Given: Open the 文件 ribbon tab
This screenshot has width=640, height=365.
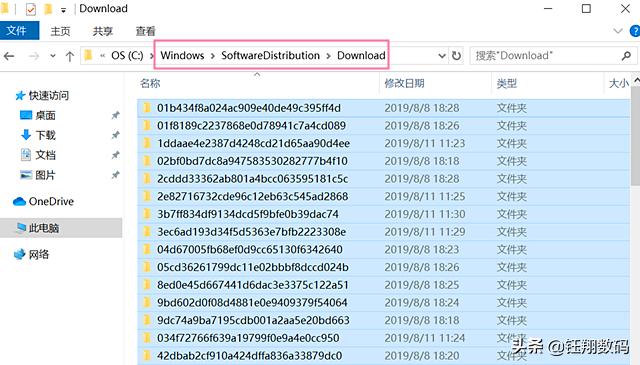Looking at the screenshot, I should [x=19, y=31].
